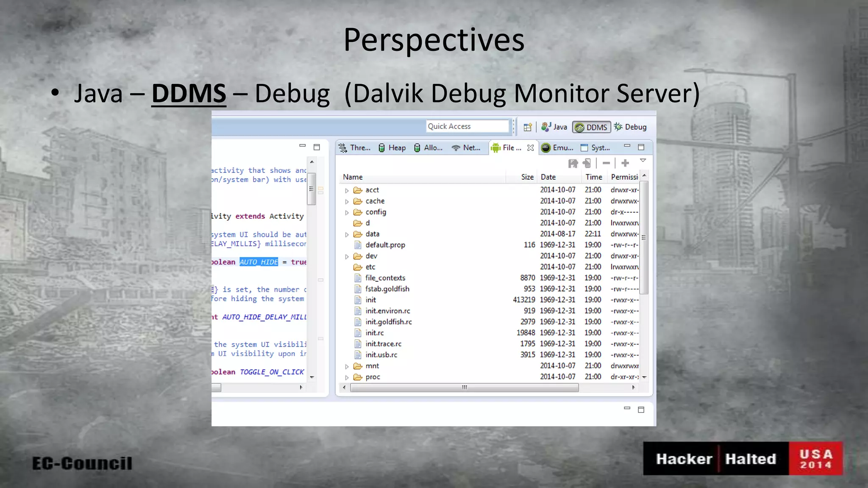The image size is (868, 488).
Task: Click the Open Perspective icon
Action: point(527,127)
